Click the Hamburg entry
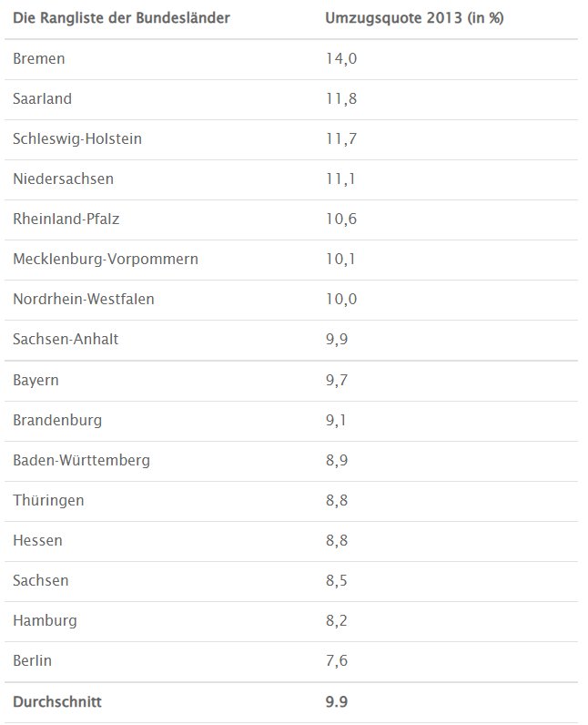This screenshot has width=588, height=725. tap(45, 621)
